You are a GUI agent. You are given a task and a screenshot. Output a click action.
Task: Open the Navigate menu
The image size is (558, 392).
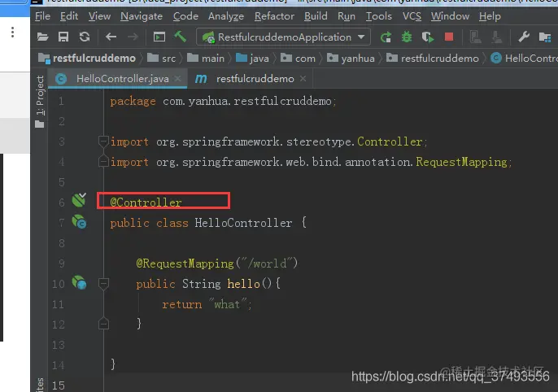pos(142,16)
